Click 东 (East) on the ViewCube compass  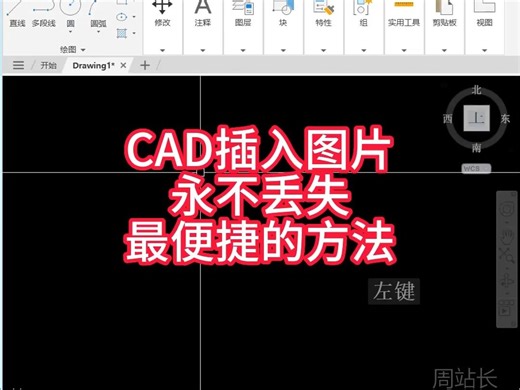click(x=505, y=118)
